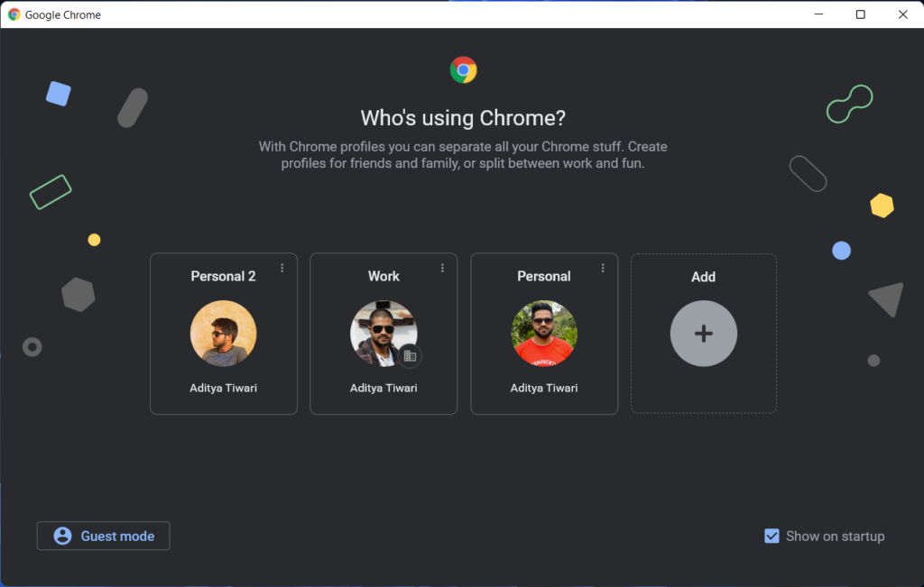Open the options menu for Personal 2 profile
924x587 pixels.
coord(281,267)
